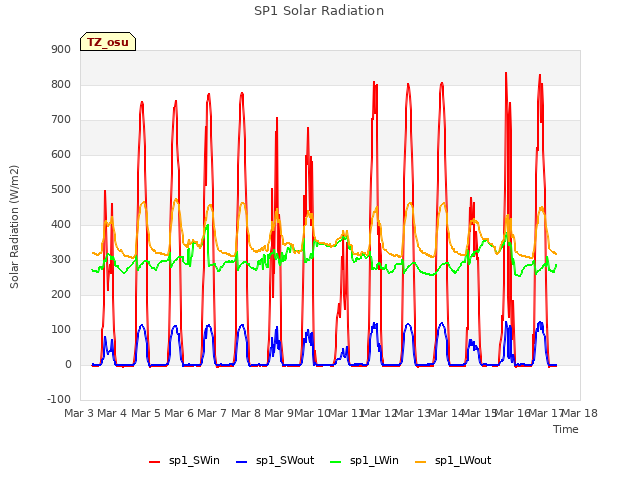Click the Mar 7 x-axis label
Image resolution: width=640 pixels, height=480 pixels.
point(212,413)
